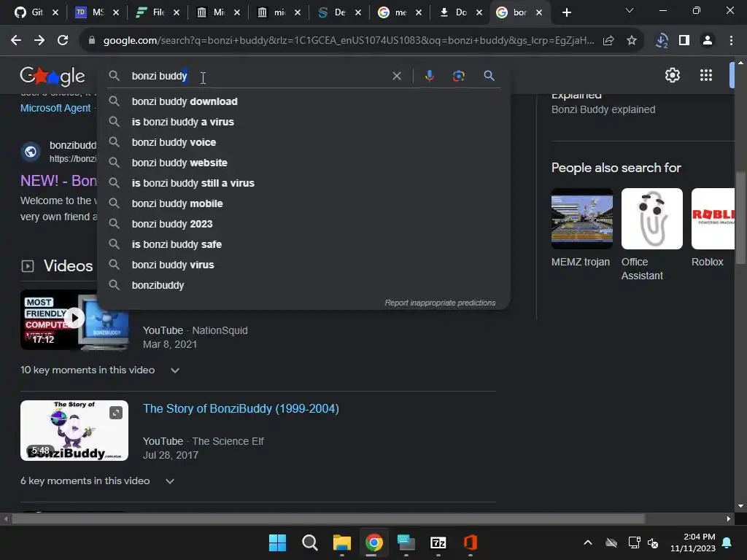747x560 pixels.
Task: Open the NEW! - Bon search result
Action: point(58,181)
